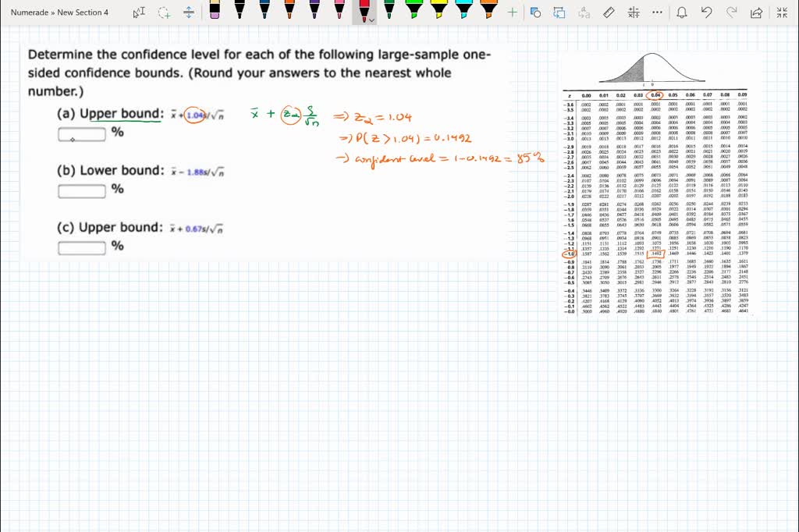Undo the last annotation
Screen dimensions: 799x532
[707, 12]
